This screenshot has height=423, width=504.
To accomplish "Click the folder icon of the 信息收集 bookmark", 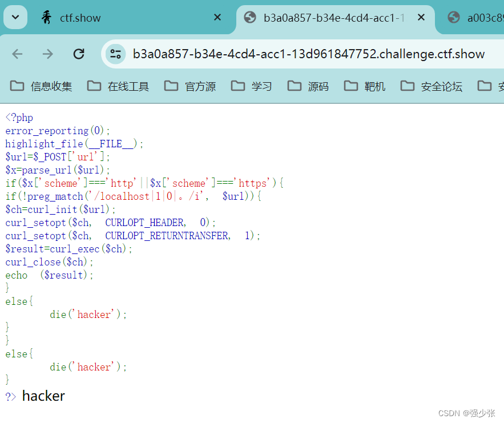I will pos(17,86).
